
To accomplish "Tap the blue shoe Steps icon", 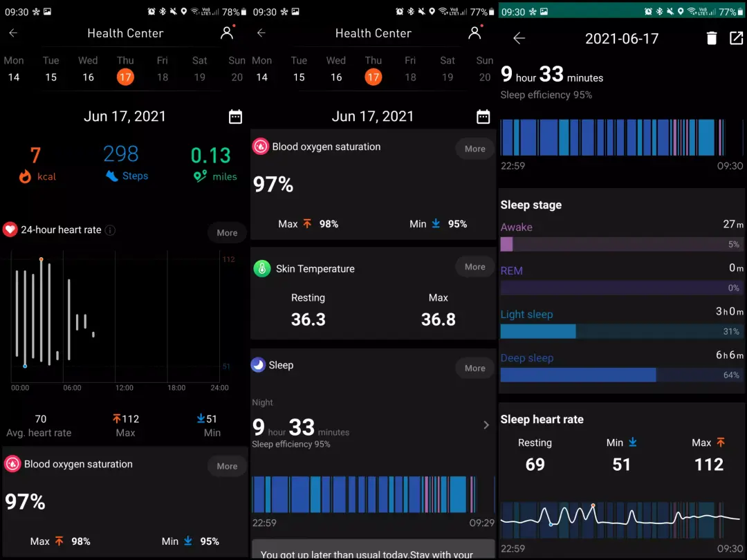I will [x=111, y=176].
